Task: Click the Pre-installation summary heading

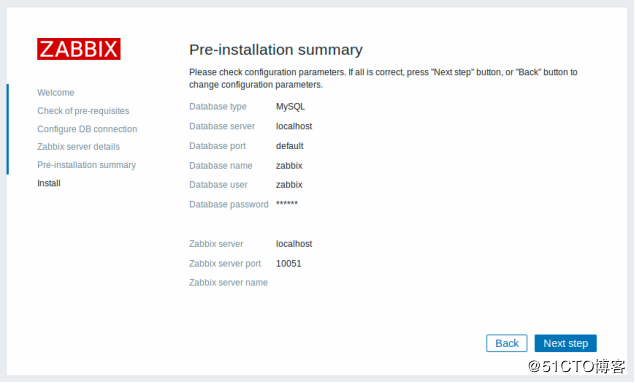Action: coord(276,50)
